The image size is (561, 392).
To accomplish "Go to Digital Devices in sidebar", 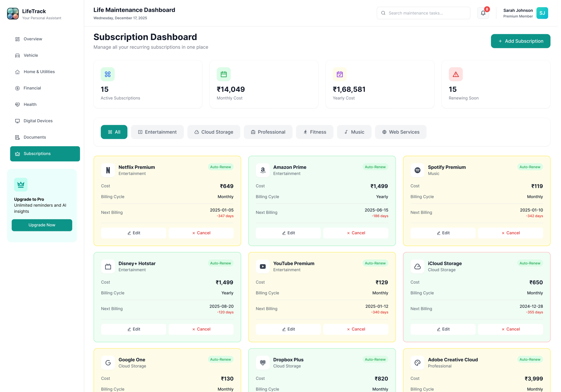I will (38, 121).
